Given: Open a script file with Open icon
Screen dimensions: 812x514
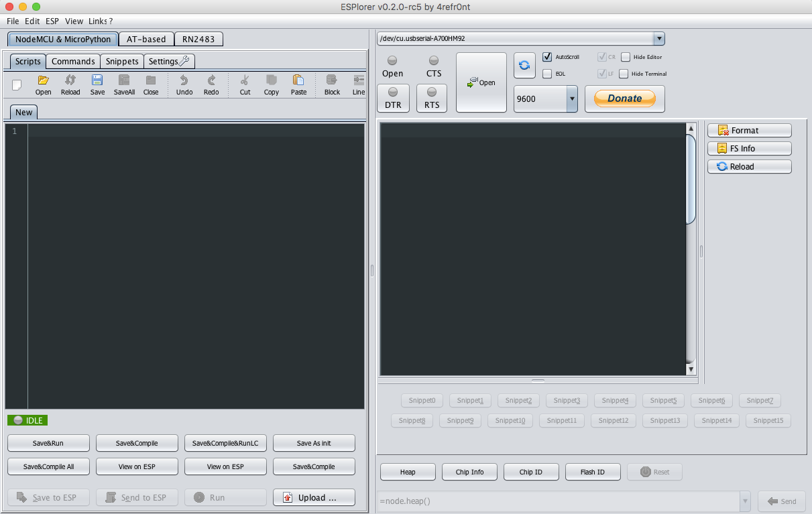Looking at the screenshot, I should click(44, 85).
